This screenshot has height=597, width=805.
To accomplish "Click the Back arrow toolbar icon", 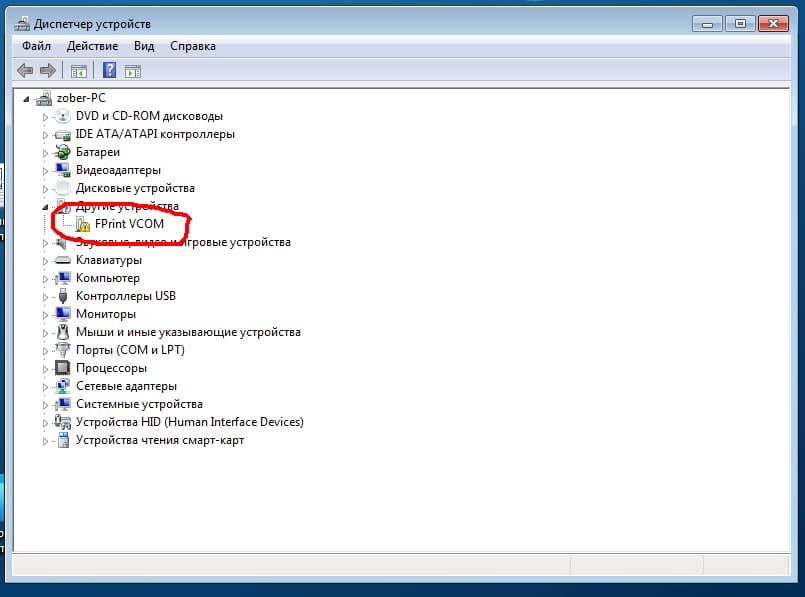I will (25, 70).
